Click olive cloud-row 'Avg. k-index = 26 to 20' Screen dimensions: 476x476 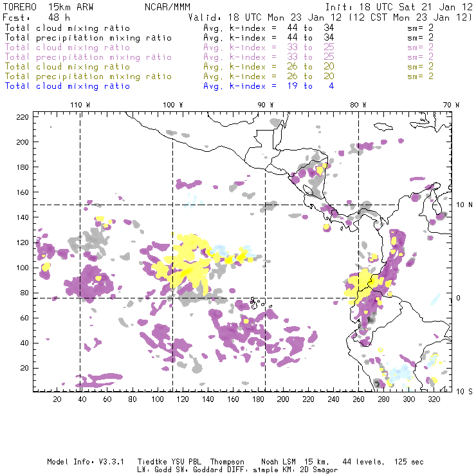269,66
